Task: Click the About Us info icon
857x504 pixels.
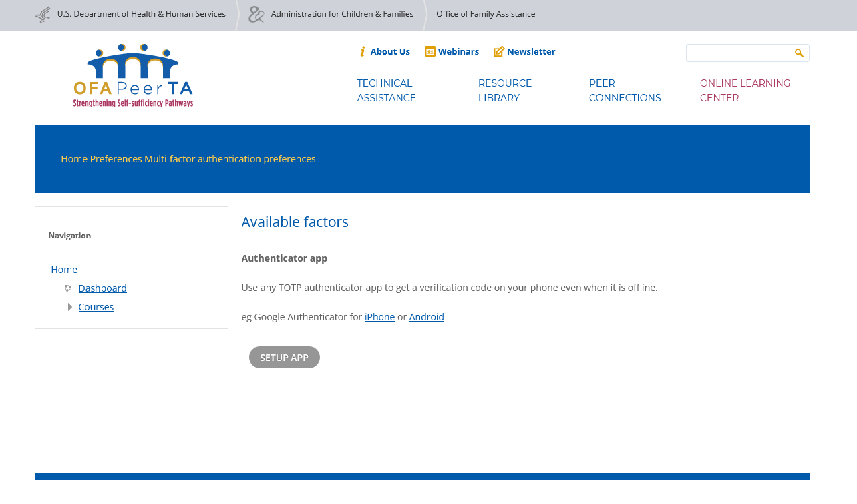Action: click(x=363, y=52)
